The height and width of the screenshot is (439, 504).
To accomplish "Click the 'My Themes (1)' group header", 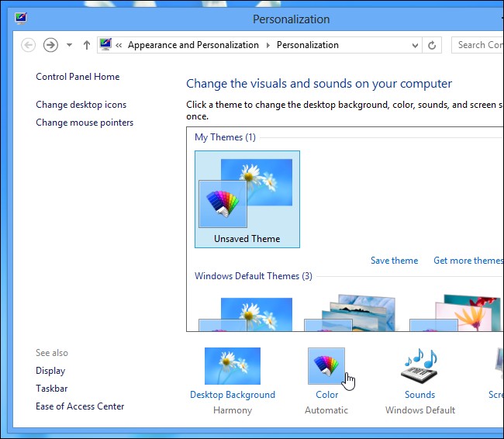I will pos(225,137).
